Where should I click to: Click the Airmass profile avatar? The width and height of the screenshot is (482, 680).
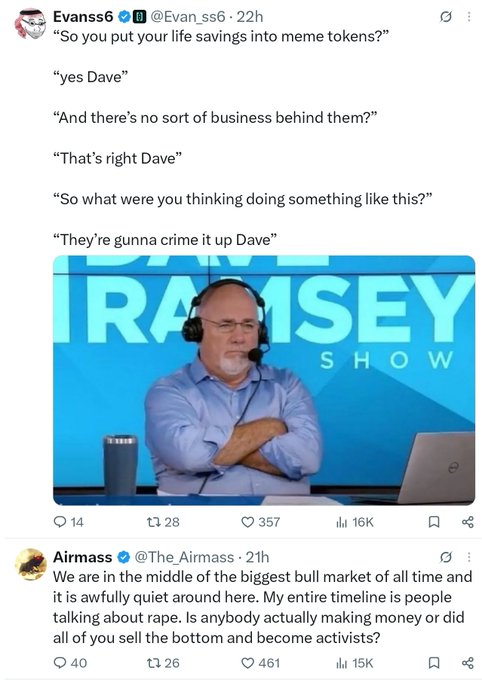coord(30,564)
